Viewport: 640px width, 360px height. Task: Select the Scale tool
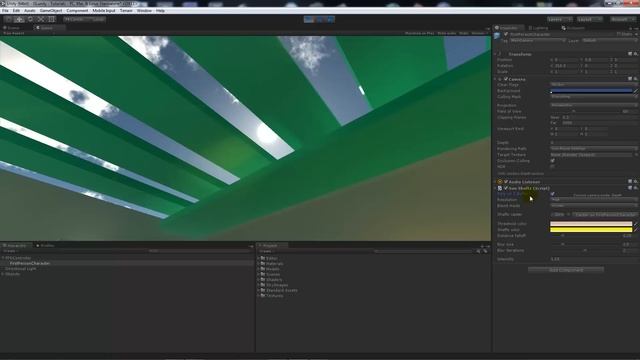point(40,19)
